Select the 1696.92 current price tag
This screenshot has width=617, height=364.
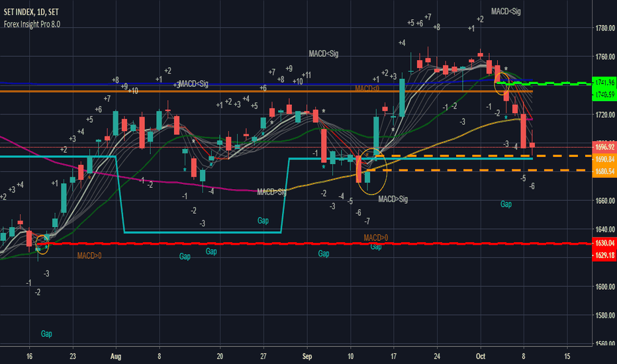pos(604,147)
